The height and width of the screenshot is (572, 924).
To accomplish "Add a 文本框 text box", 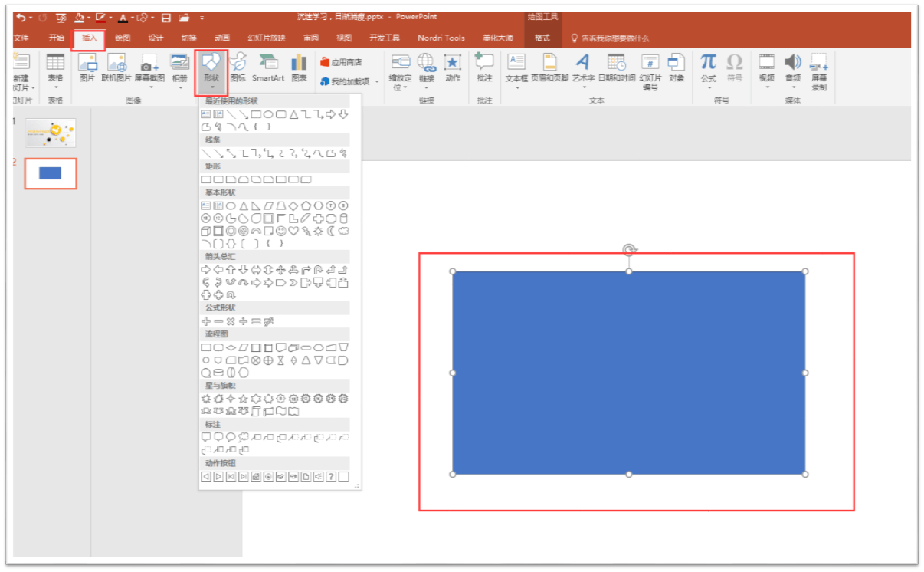I will coord(516,71).
